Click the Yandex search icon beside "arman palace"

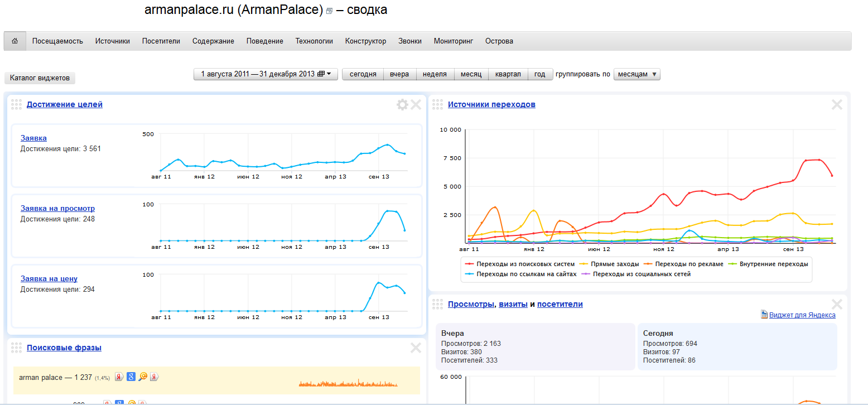click(x=119, y=377)
